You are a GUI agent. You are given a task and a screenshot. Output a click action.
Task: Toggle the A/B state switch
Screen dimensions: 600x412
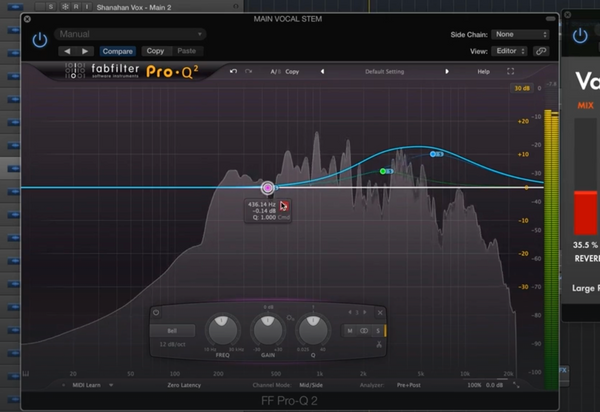(275, 72)
